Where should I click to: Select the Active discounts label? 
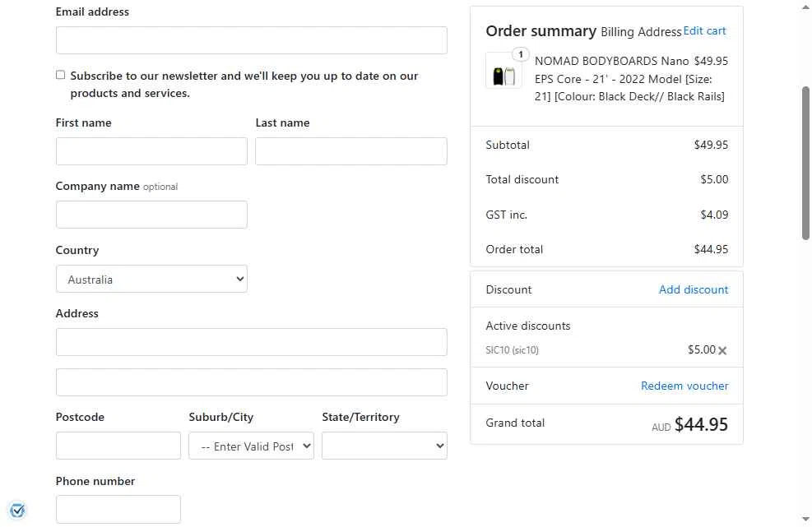(527, 326)
